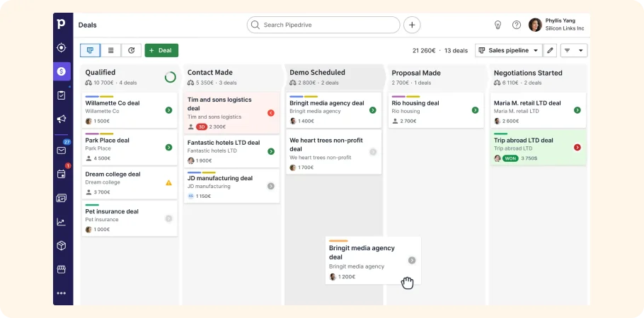
Task: Click label color bars on Rio housing deal
Action: coord(406,96)
